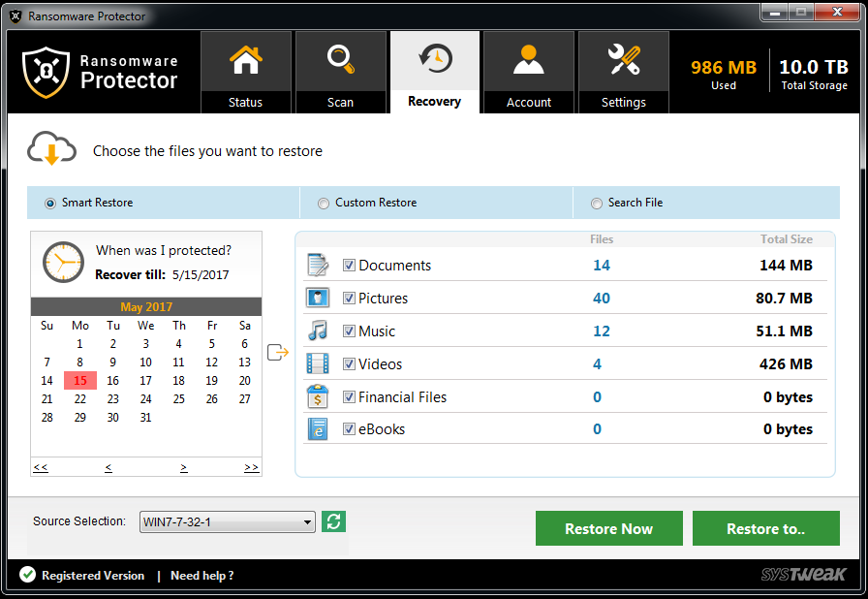
Task: Select Smart Restore radio button
Action: click(x=50, y=204)
